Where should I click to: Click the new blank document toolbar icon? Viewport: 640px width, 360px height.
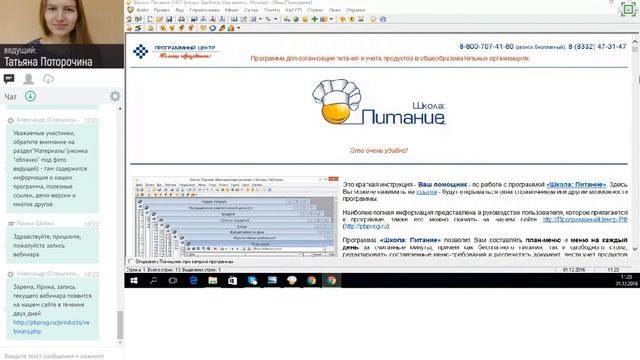click(x=150, y=19)
